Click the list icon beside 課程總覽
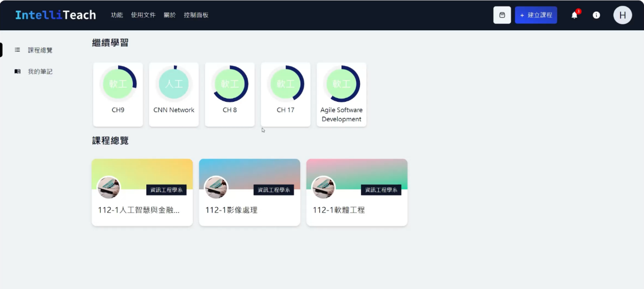The width and height of the screenshot is (644, 289). (17, 50)
